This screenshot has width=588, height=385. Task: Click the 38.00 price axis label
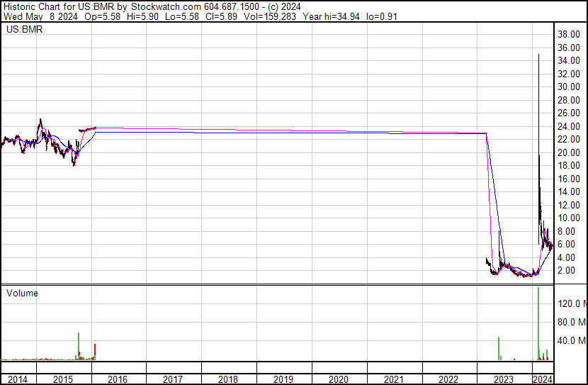pyautogui.click(x=569, y=34)
